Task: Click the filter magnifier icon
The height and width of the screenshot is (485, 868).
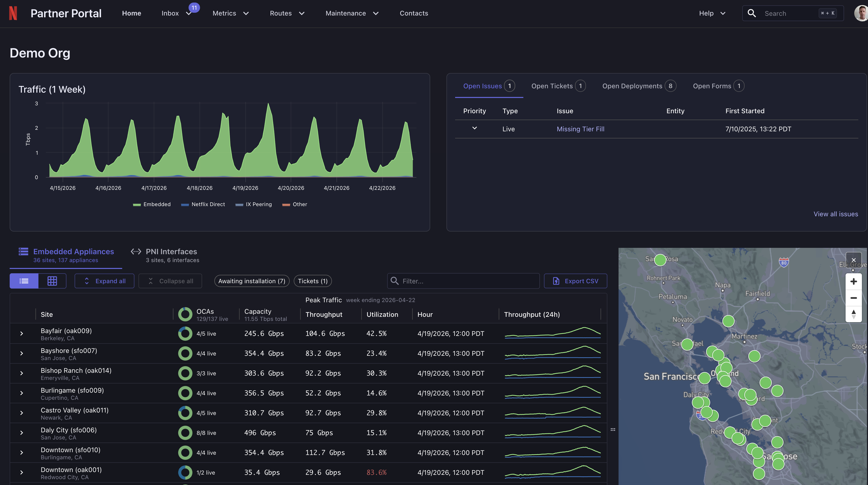Action: 395,281
